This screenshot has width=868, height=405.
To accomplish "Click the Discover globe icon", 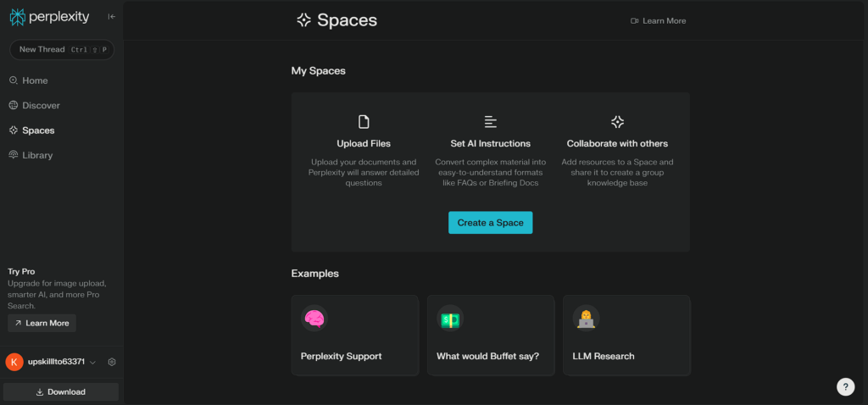I will (14, 105).
